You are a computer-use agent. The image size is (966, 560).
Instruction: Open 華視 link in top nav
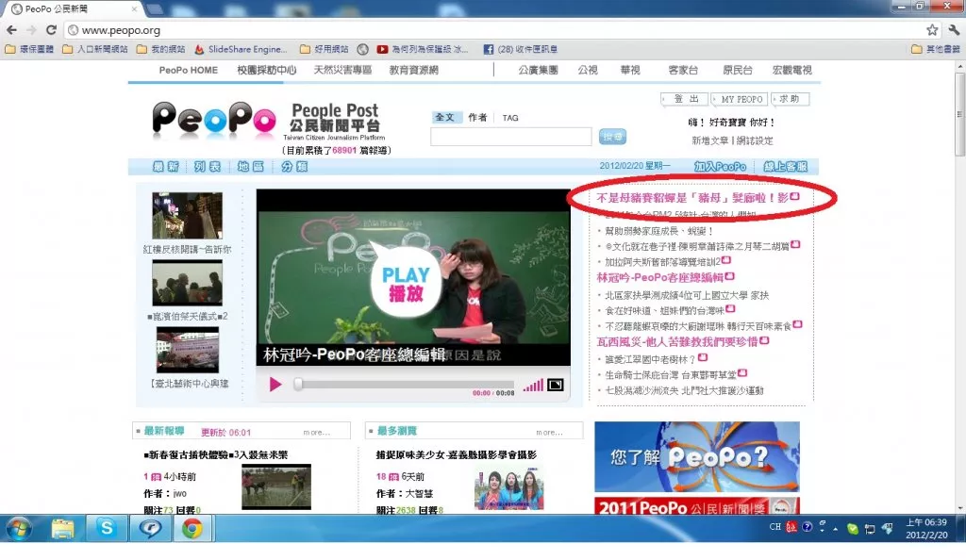(x=630, y=70)
